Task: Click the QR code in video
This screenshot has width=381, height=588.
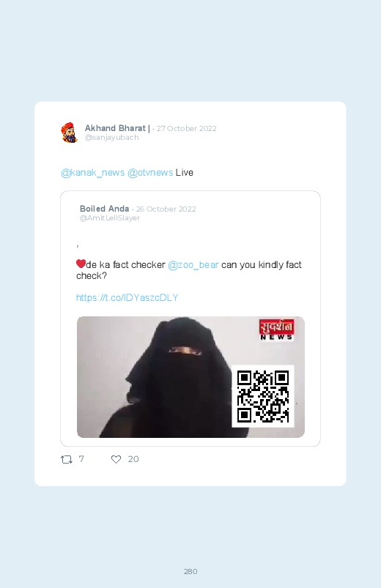Action: 263,396
